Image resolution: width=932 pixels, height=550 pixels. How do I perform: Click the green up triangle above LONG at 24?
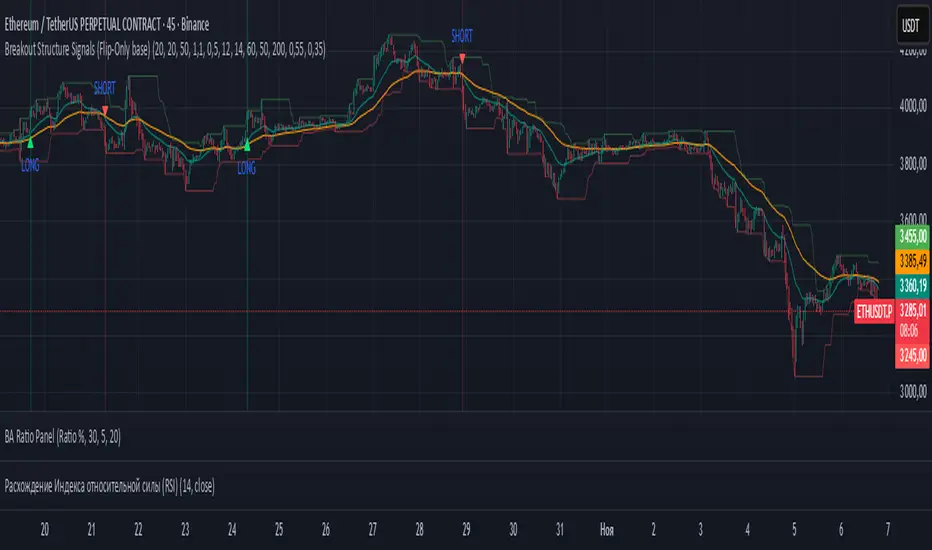pos(247,145)
